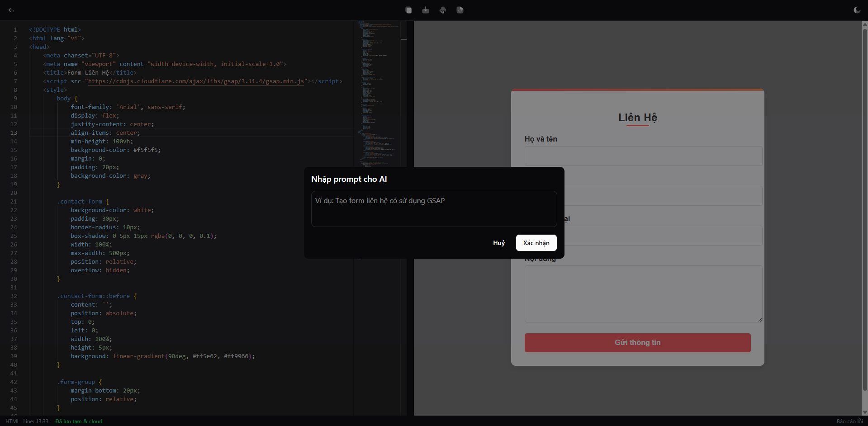Image resolution: width=868 pixels, height=426 pixels.
Task: Click the resize handle of the Nội dung textarea
Action: click(x=759, y=320)
